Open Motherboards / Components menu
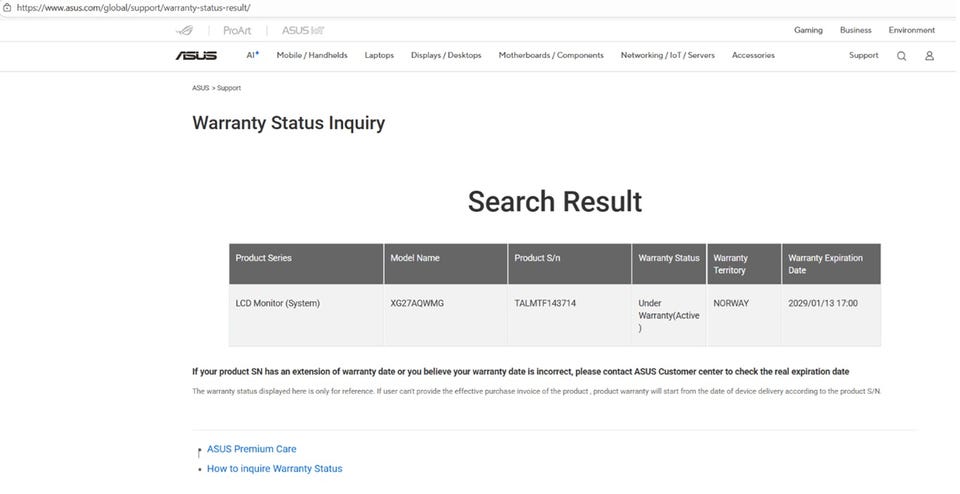Screen dimensions: 960x494 (x=551, y=55)
